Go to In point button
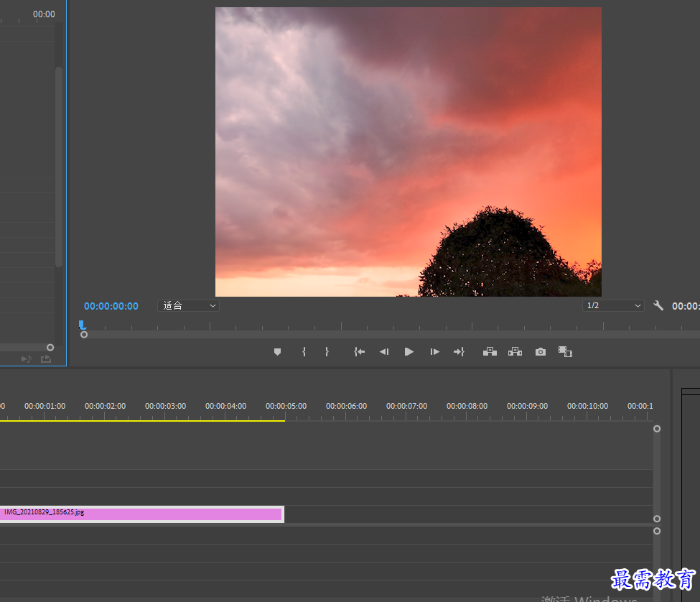The height and width of the screenshot is (602, 700). 360,352
